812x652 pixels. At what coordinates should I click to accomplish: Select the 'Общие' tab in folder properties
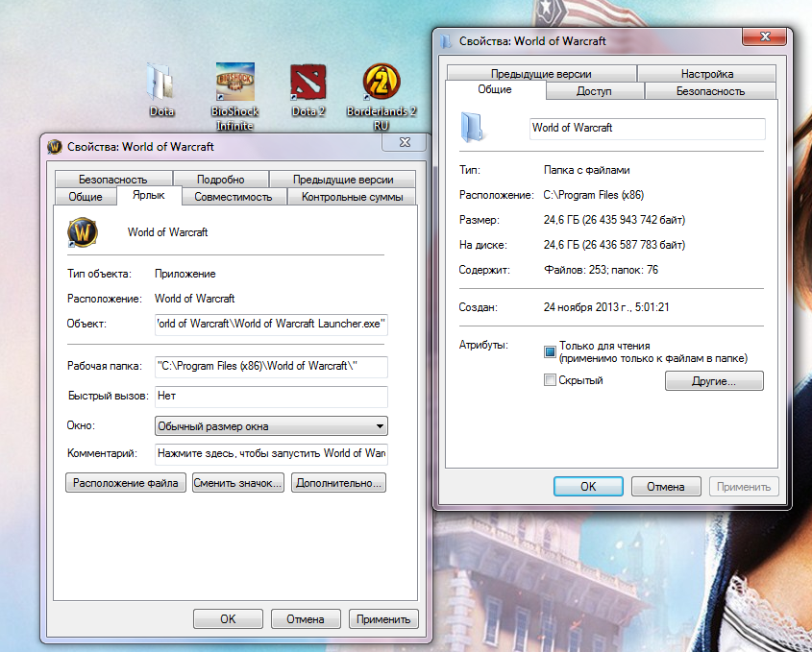click(495, 89)
